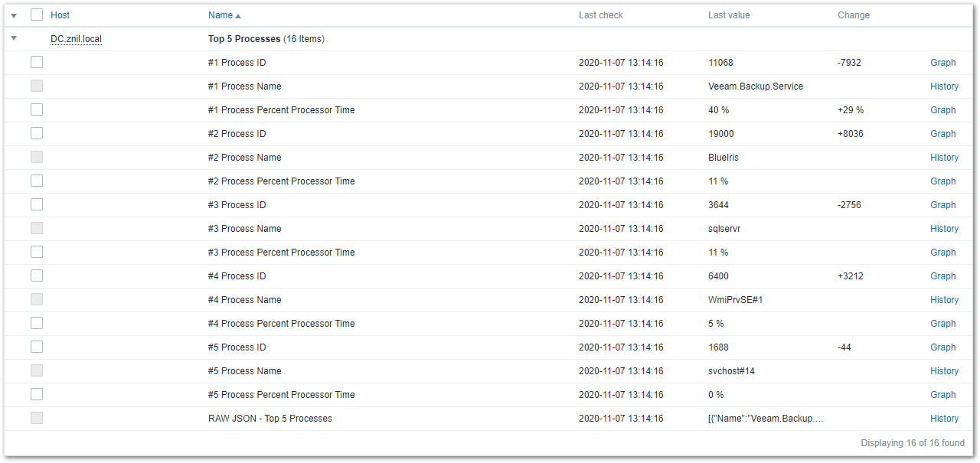View History for RAW JSON - Top 5 Processes
Viewport: 980px width, 463px height.
944,419
